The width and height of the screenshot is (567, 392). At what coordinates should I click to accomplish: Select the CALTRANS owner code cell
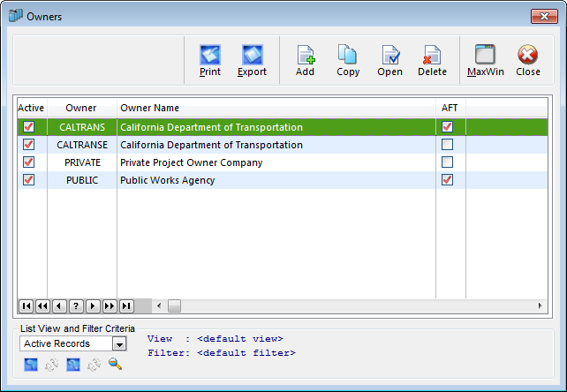point(82,127)
